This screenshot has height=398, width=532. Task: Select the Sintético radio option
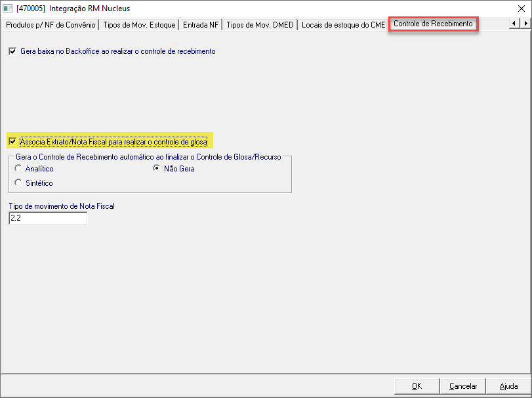tap(18, 183)
